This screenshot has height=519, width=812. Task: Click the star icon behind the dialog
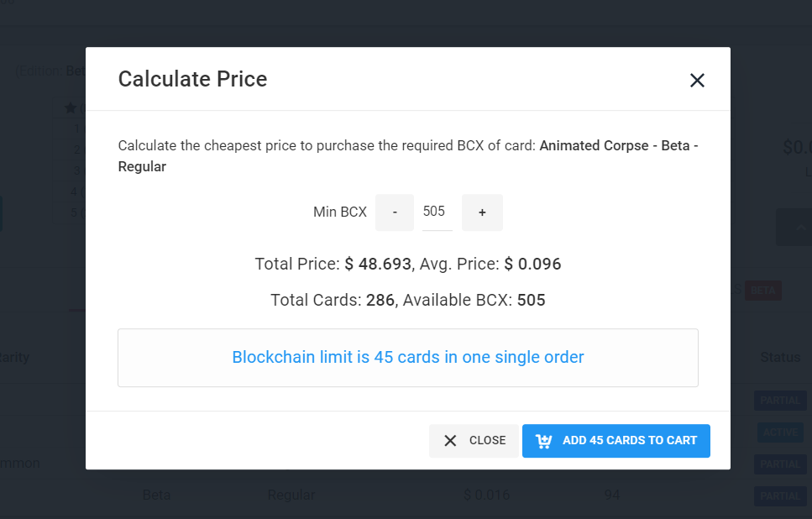(71, 107)
